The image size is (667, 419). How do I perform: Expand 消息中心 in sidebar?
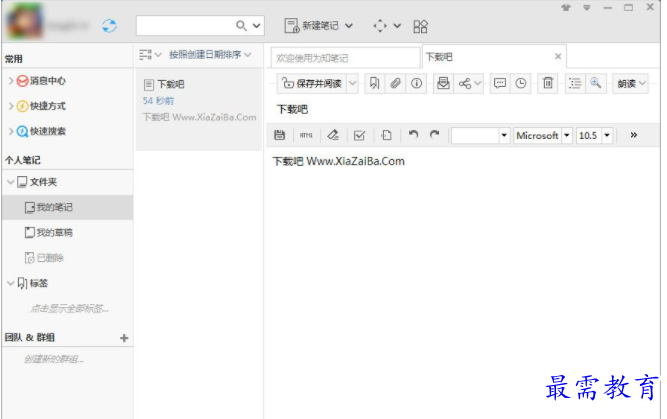(x=11, y=80)
